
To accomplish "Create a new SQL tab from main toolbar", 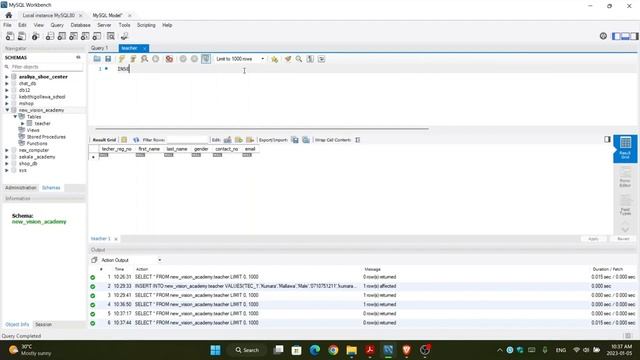I will (10, 36).
